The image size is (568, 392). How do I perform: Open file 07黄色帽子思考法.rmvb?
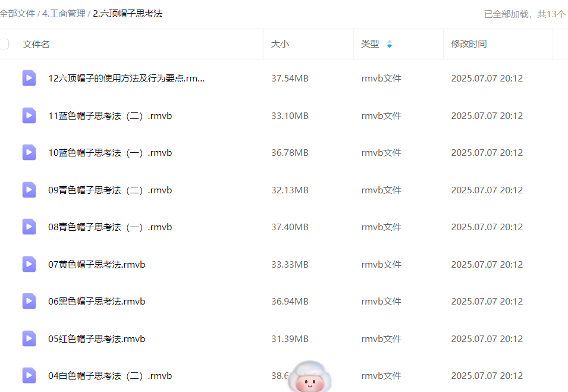tap(97, 264)
